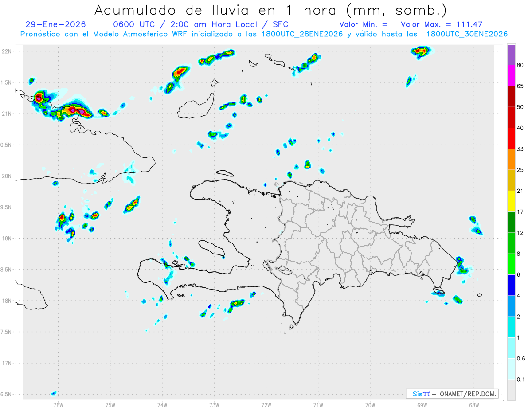Click the magenta color bar segment between 65 and 80

[x=511, y=75]
